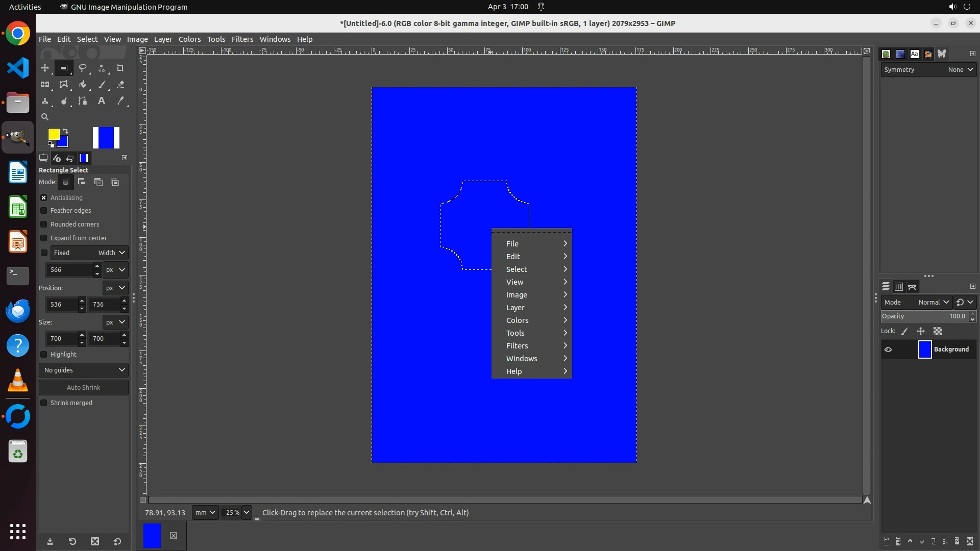Screen dimensions: 980x551
Task: Toggle the Expand from center checkbox
Action: click(x=44, y=238)
